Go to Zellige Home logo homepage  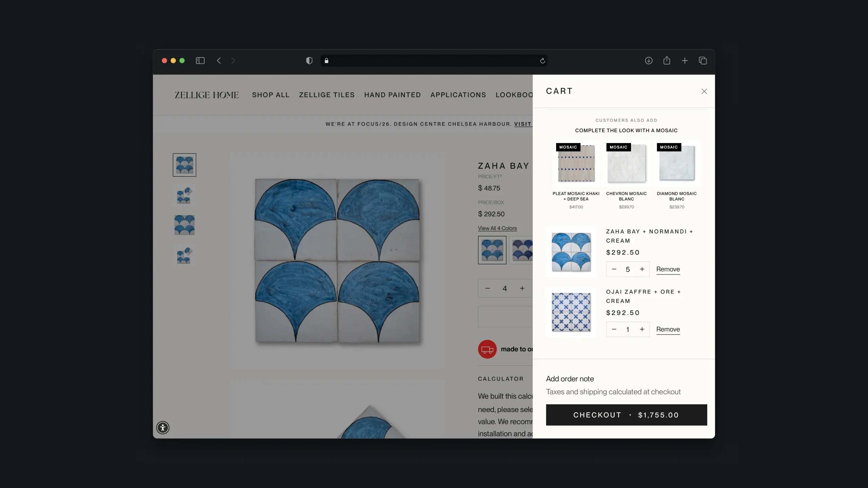tap(206, 95)
